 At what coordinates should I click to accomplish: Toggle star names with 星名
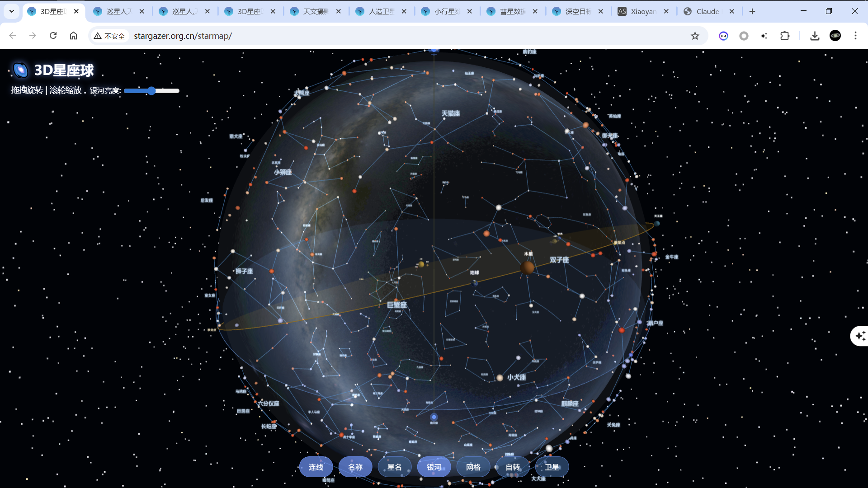(395, 467)
